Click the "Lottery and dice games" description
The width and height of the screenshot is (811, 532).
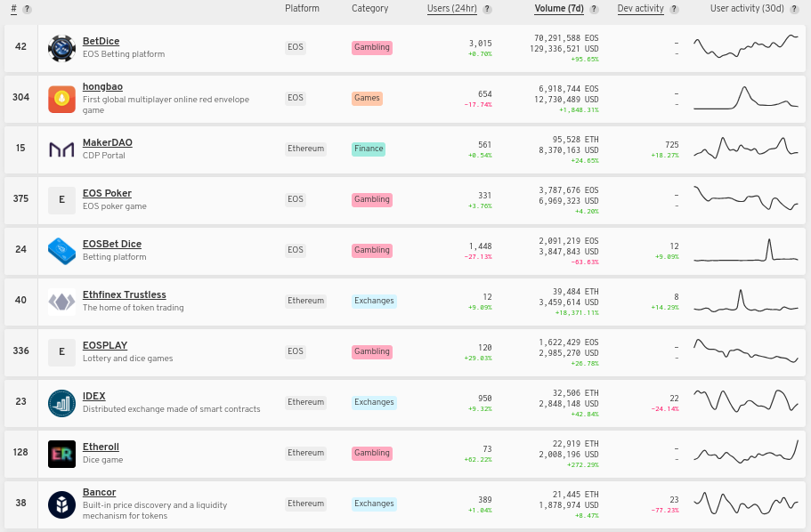tap(128, 359)
